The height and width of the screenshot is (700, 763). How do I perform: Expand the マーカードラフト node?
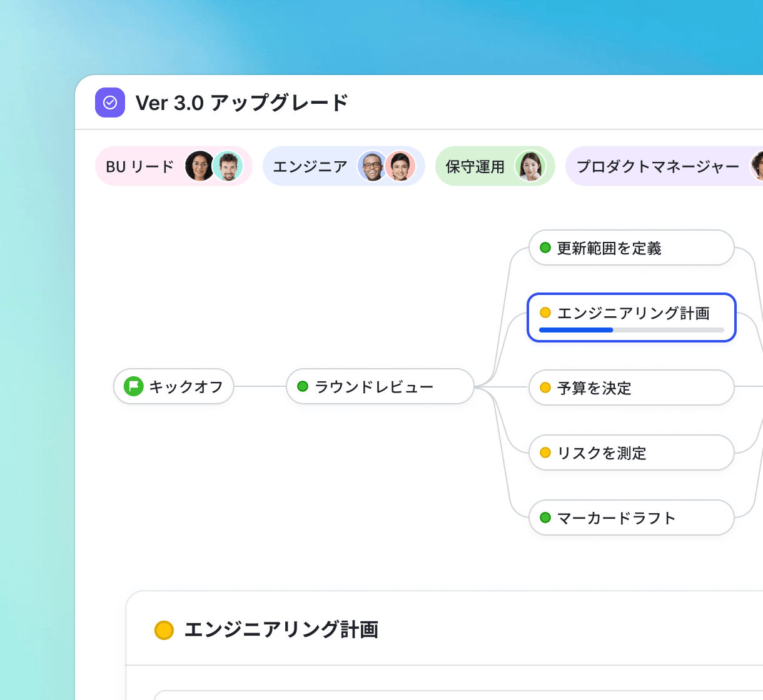[630, 517]
